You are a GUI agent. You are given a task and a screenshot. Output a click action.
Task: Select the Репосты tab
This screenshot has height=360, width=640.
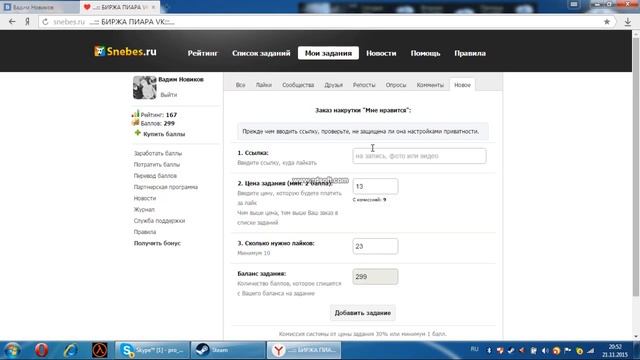(364, 85)
